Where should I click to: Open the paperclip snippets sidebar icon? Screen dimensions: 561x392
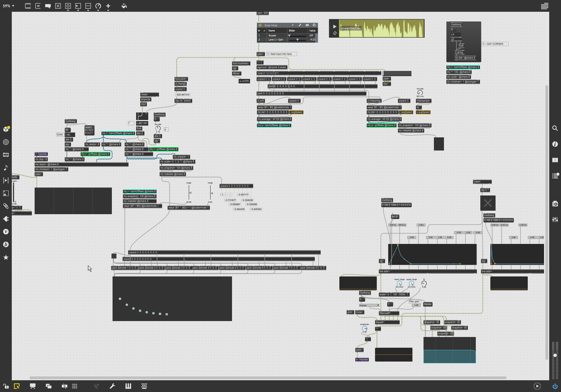(6, 206)
